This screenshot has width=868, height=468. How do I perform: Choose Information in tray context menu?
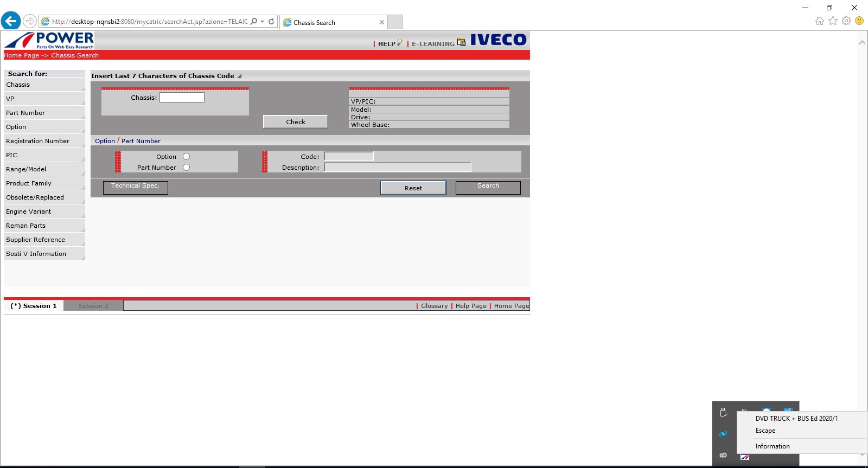coord(773,446)
